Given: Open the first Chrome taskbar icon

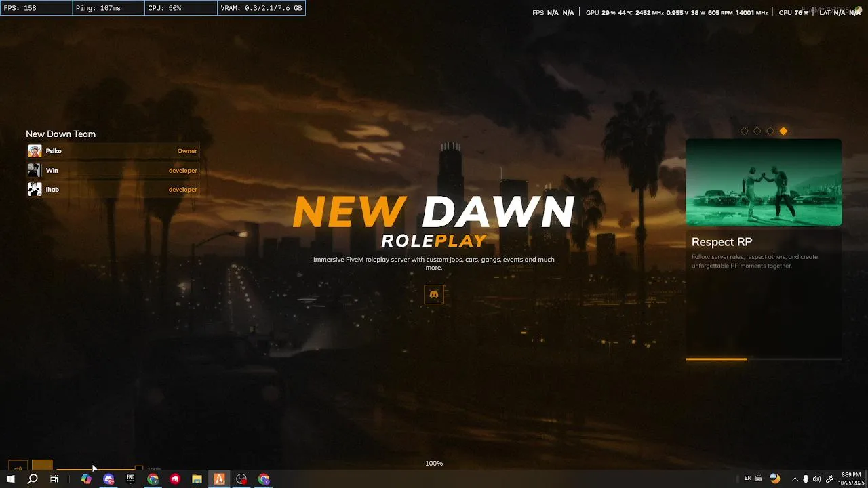Looking at the screenshot, I should [x=153, y=479].
